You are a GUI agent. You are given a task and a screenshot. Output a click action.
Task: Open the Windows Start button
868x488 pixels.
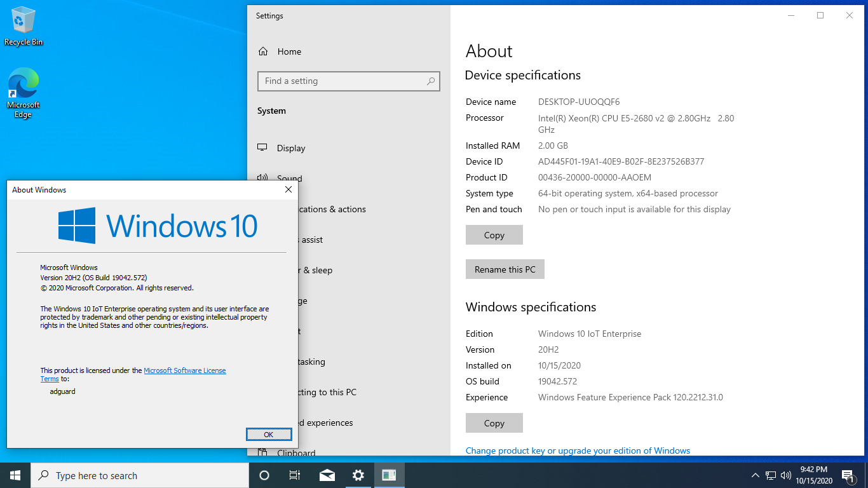point(15,475)
